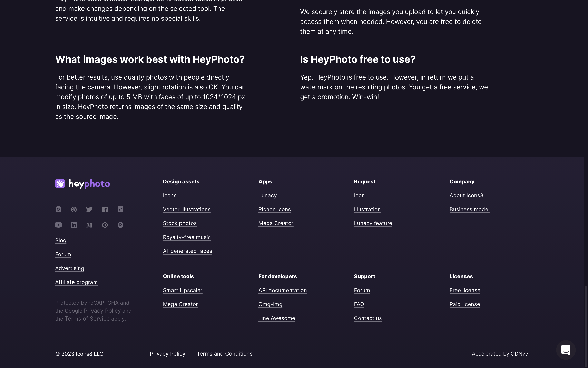
Task: Open Mega Creator under Apps
Action: [x=276, y=223]
